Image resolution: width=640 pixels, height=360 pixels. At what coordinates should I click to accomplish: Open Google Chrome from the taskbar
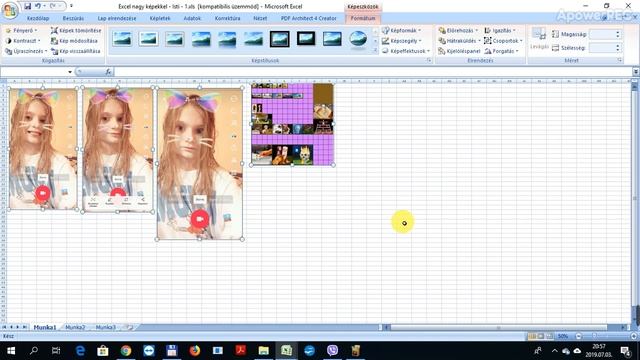click(x=126, y=351)
